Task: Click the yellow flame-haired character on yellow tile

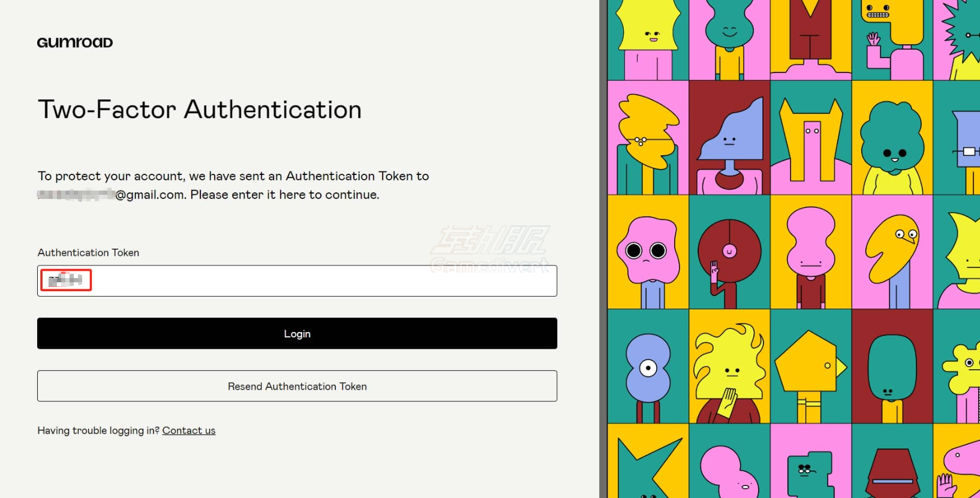Action: [x=729, y=366]
